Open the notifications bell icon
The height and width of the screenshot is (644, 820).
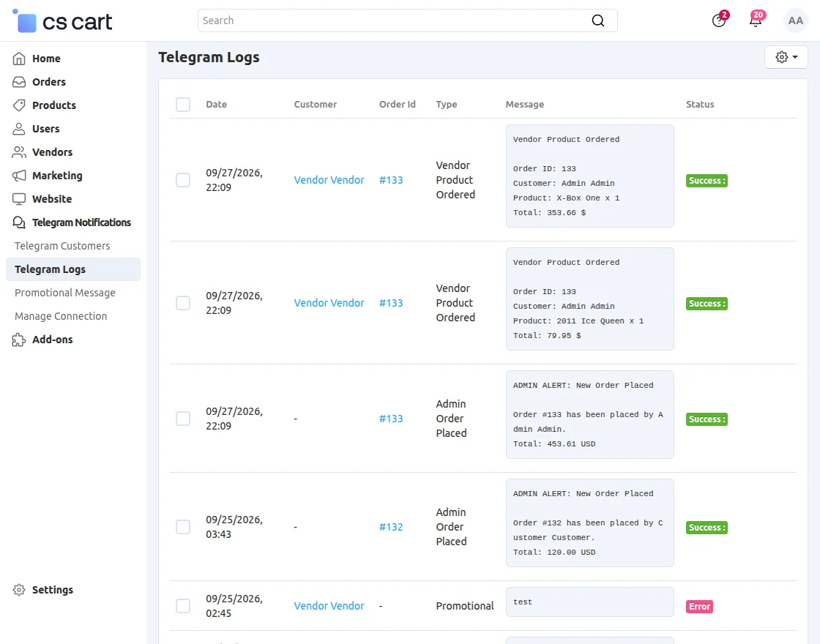pyautogui.click(x=756, y=20)
